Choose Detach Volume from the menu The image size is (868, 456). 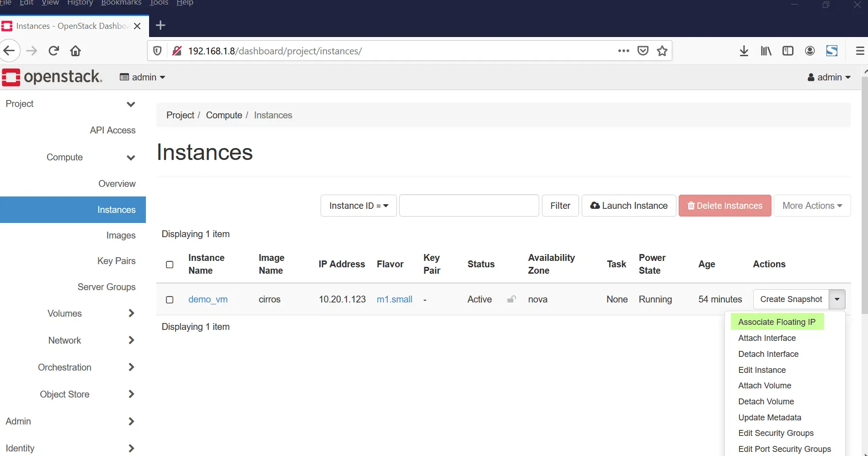(x=766, y=402)
